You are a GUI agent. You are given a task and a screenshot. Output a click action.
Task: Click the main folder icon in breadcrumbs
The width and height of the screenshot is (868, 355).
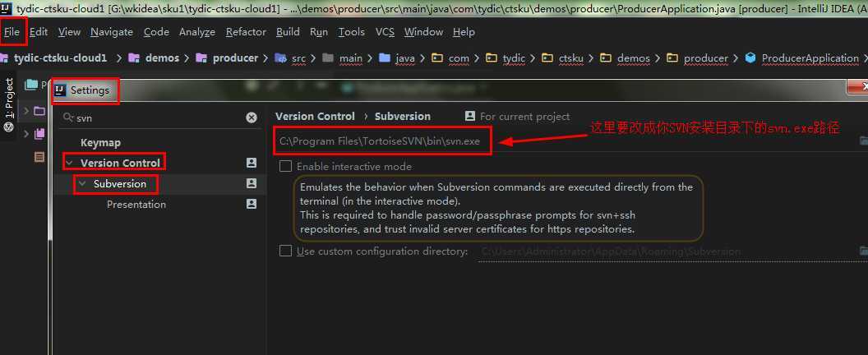(328, 58)
